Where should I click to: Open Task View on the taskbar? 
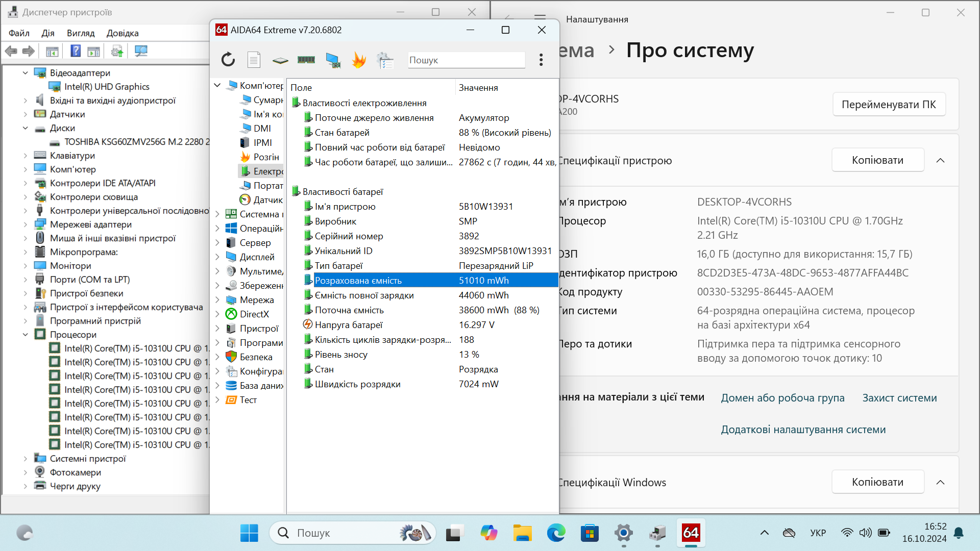(454, 533)
